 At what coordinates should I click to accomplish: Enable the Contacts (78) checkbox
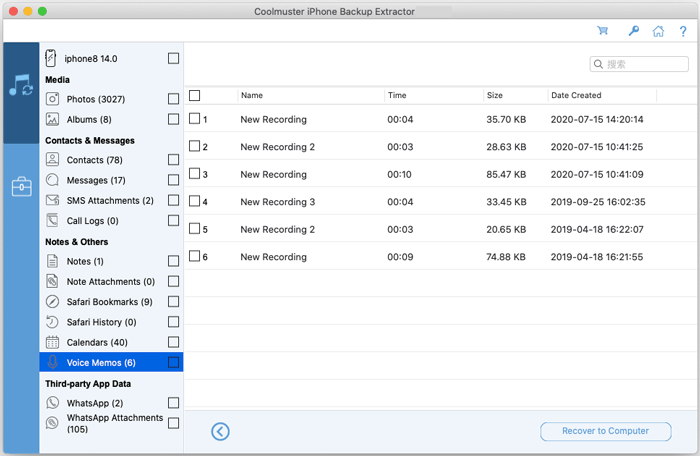pyautogui.click(x=173, y=159)
